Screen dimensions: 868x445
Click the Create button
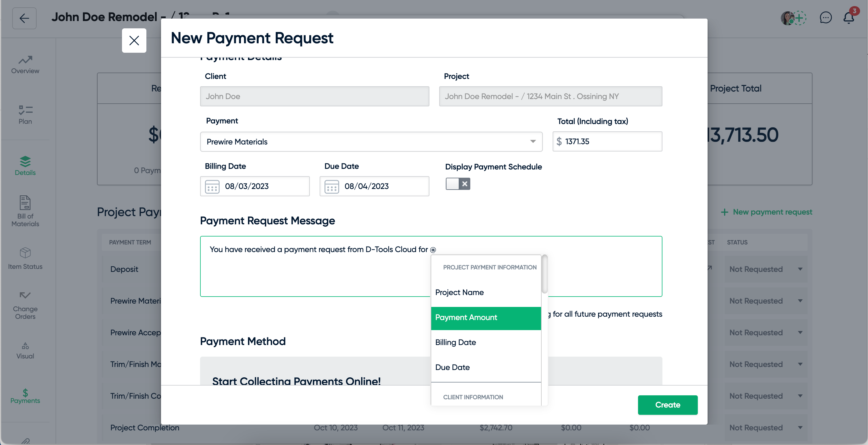pos(668,405)
